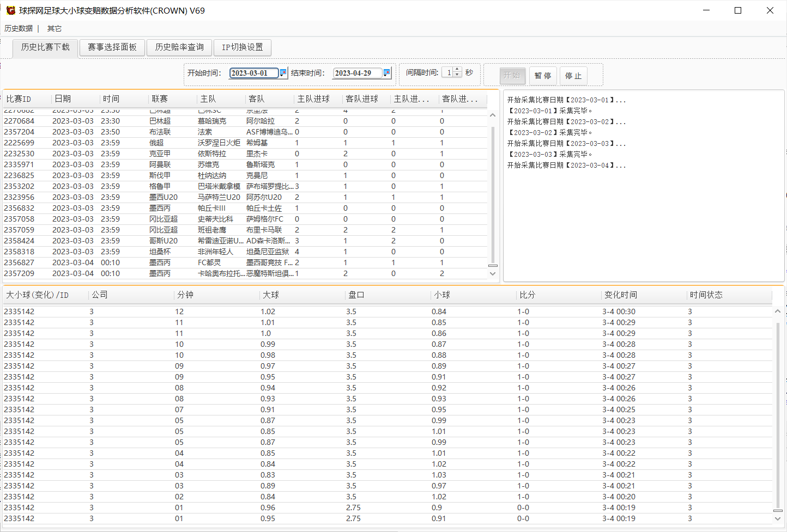Select match row ID 2323956
This screenshot has height=532, width=787.
244,197
